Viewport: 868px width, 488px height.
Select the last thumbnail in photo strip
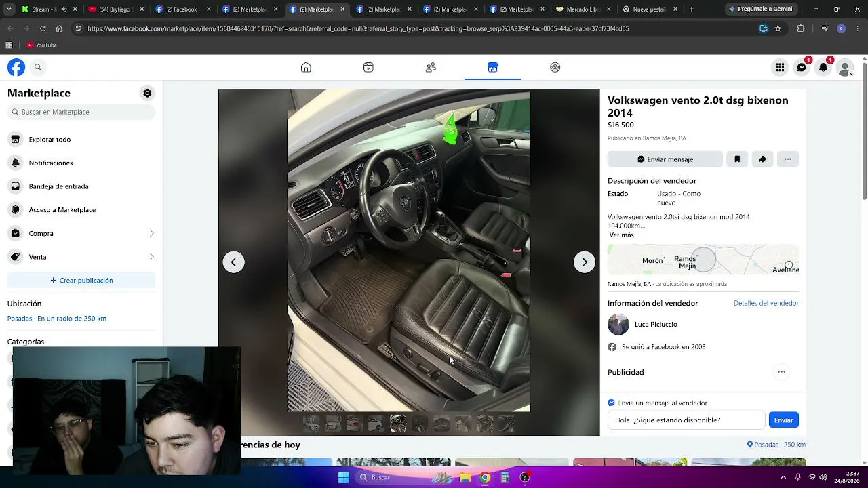coord(506,424)
